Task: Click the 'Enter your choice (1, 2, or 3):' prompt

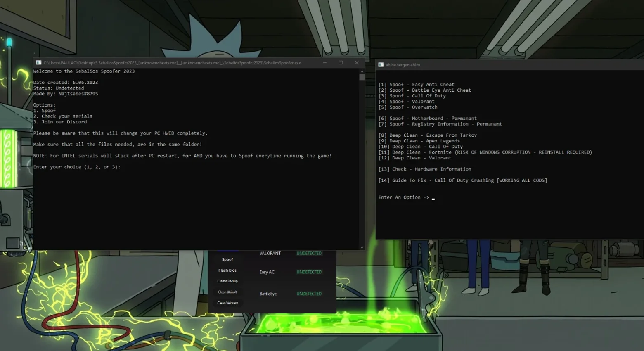Action: coord(77,167)
